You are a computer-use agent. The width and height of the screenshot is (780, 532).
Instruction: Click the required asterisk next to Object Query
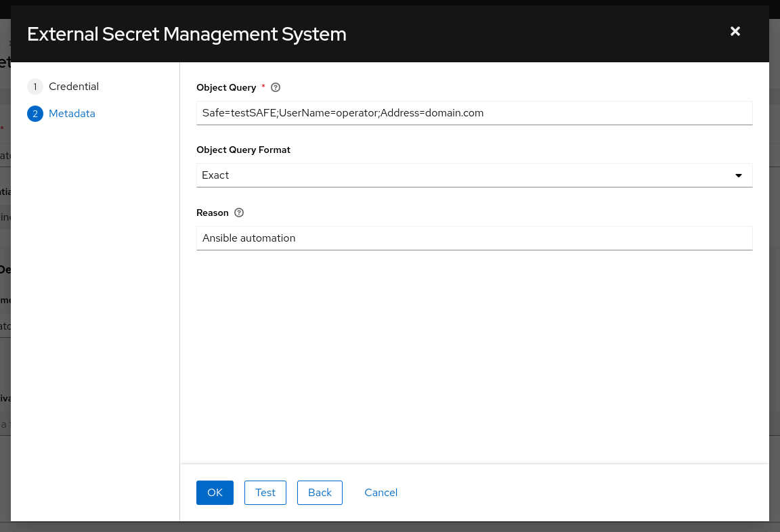(263, 87)
